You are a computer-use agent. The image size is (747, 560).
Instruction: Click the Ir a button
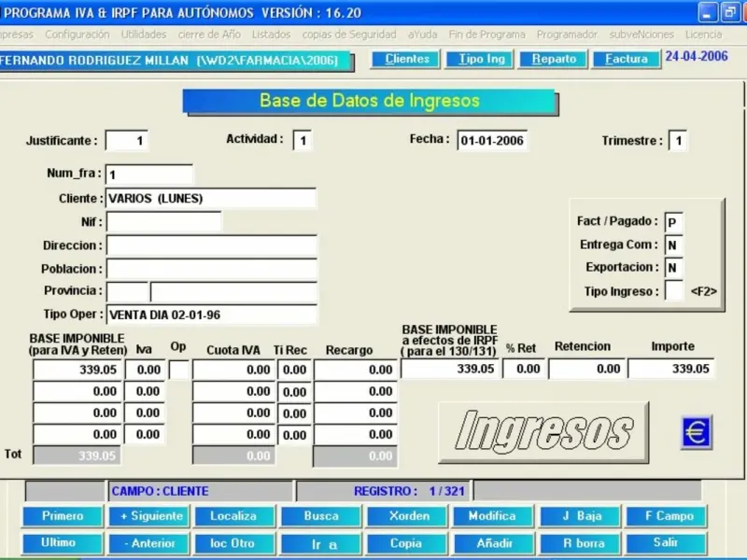(321, 543)
